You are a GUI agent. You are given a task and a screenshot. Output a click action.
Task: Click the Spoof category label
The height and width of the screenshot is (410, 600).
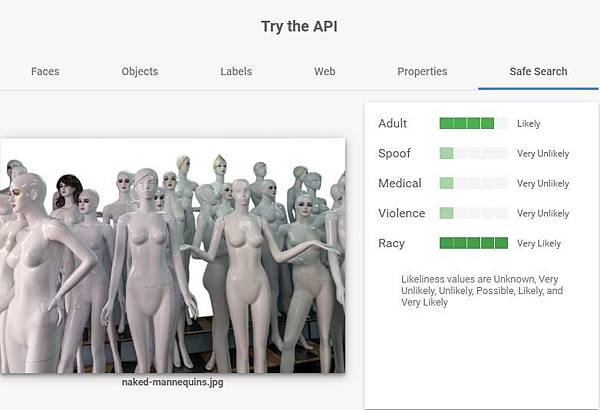click(394, 153)
